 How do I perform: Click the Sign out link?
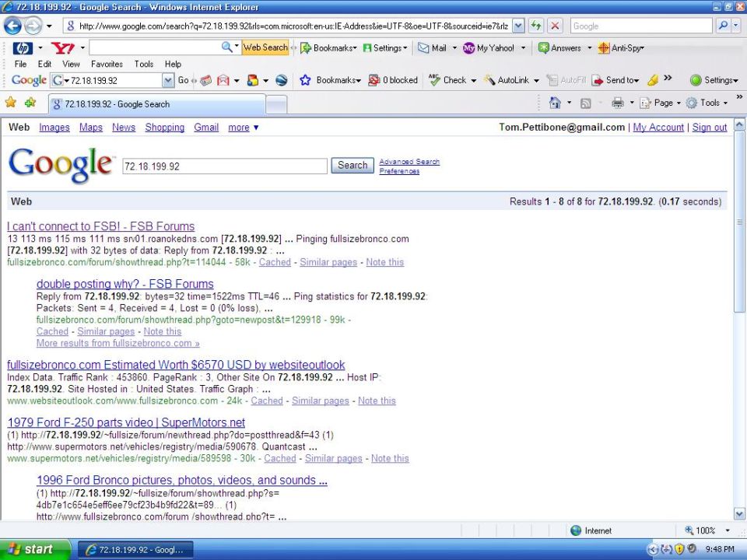[x=710, y=127]
